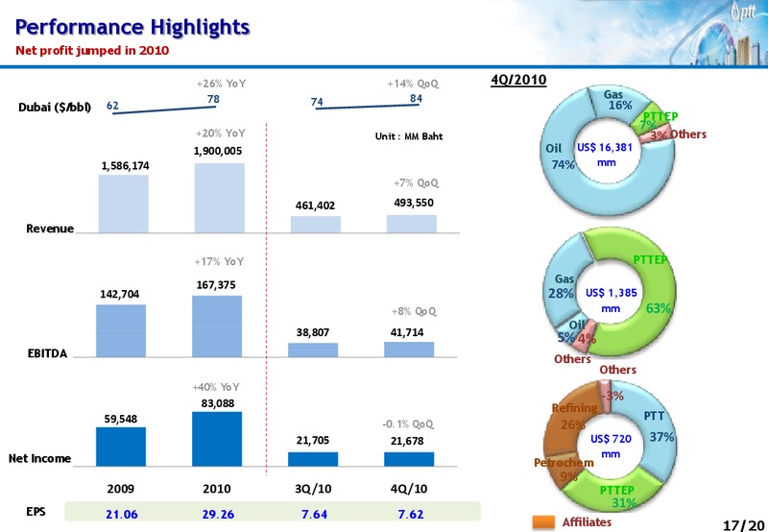Select the Net Income row label
This screenshot has height=532, width=768.
tap(39, 458)
